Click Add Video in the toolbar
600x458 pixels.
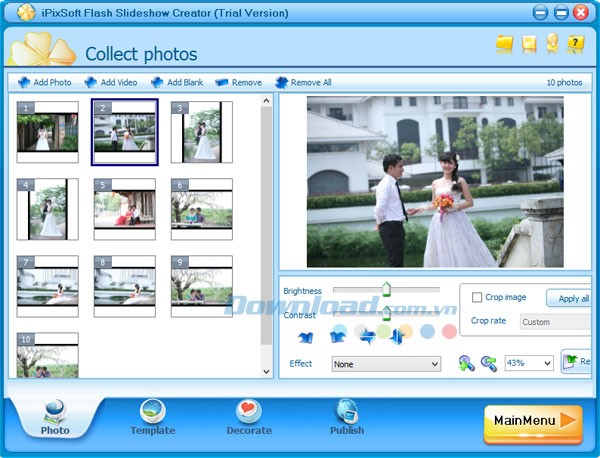(x=110, y=83)
